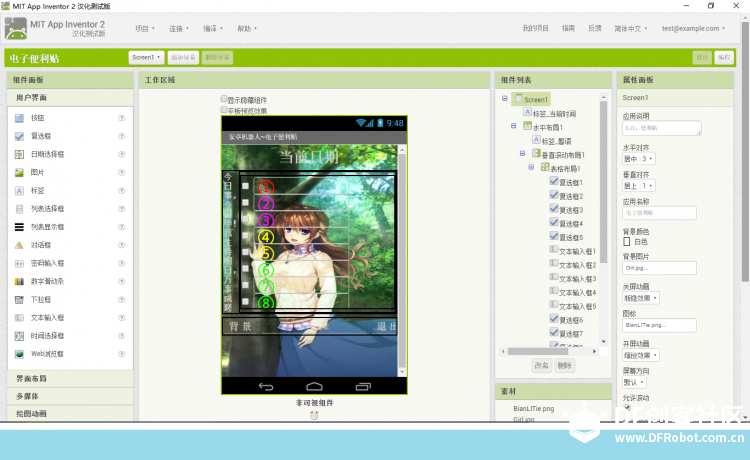Pick the 日期选择框 (DatePicker) component icon
This screenshot has width=750, height=460.
(x=19, y=154)
